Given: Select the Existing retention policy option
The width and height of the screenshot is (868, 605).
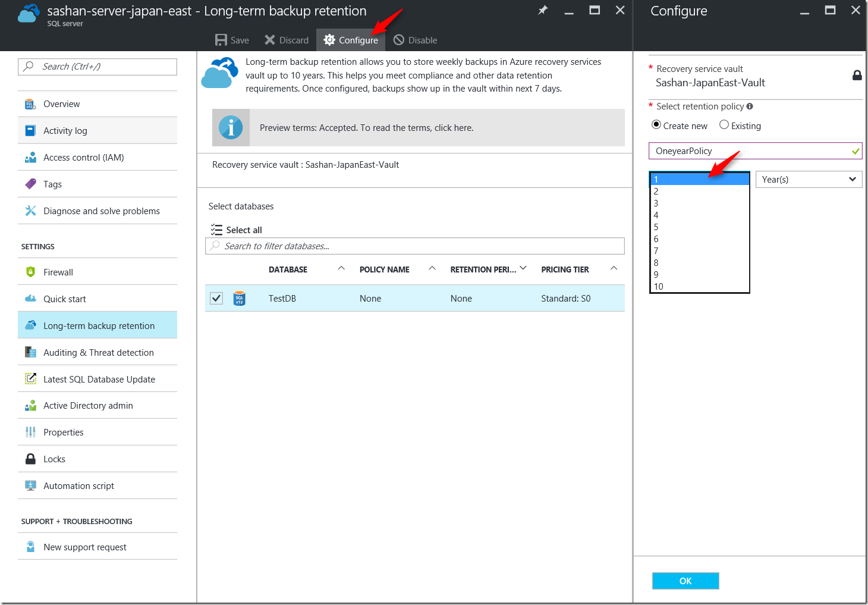Looking at the screenshot, I should 724,125.
